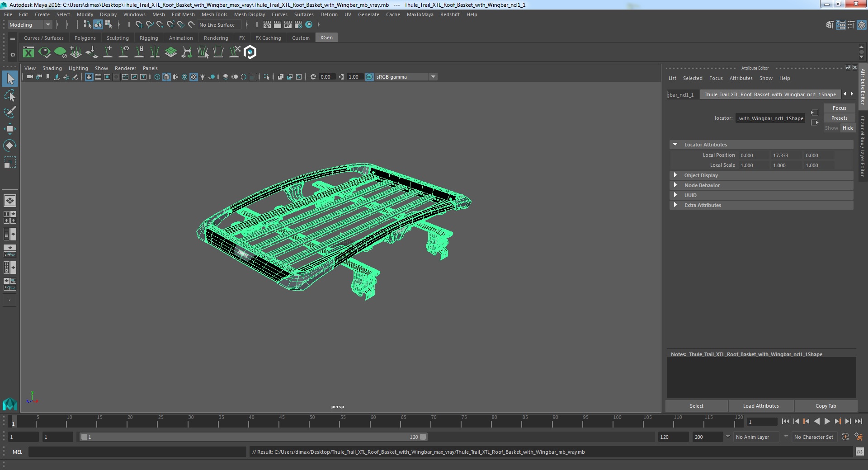868x470 pixels.
Task: Toggle viewport grid display
Action: point(89,77)
